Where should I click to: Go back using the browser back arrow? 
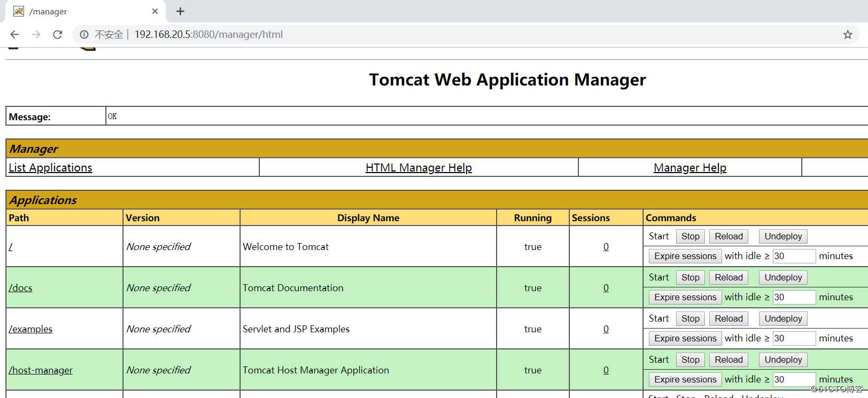pyautogui.click(x=14, y=35)
